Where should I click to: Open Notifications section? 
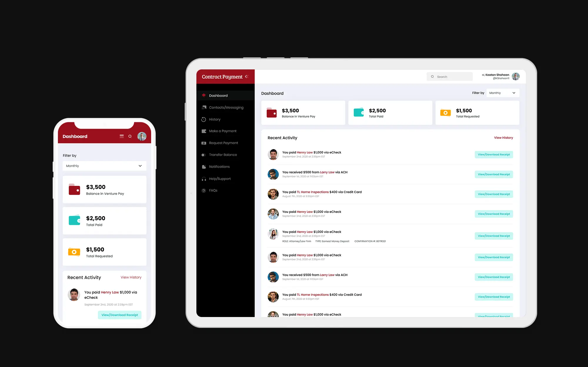coord(219,166)
